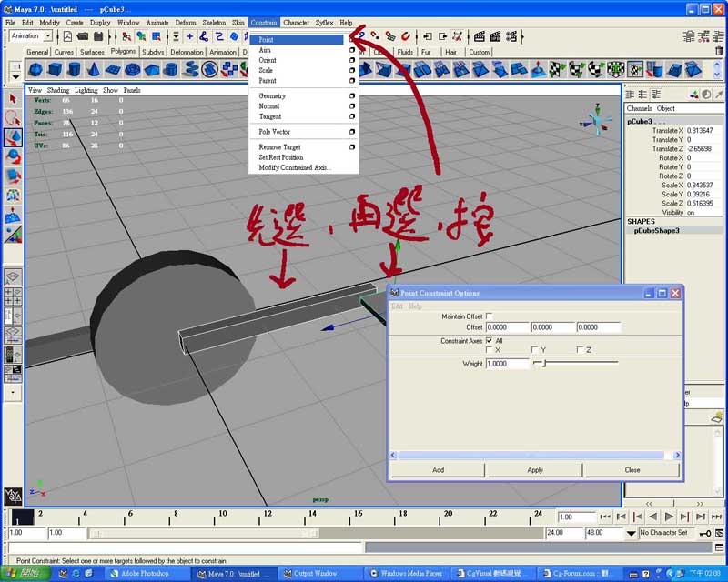Activate the Move tool in toolbox

point(13,138)
